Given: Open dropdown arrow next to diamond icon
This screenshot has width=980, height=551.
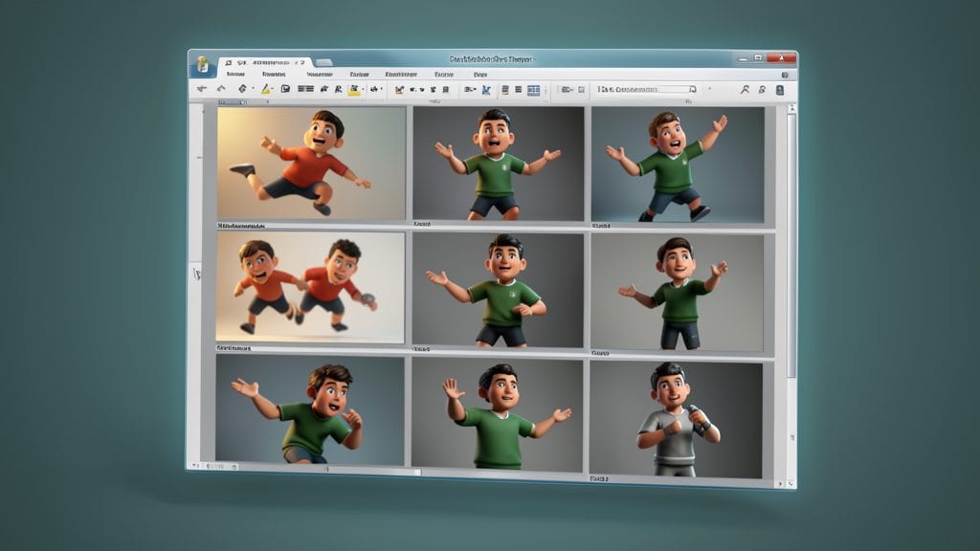Looking at the screenshot, I should 253,89.
